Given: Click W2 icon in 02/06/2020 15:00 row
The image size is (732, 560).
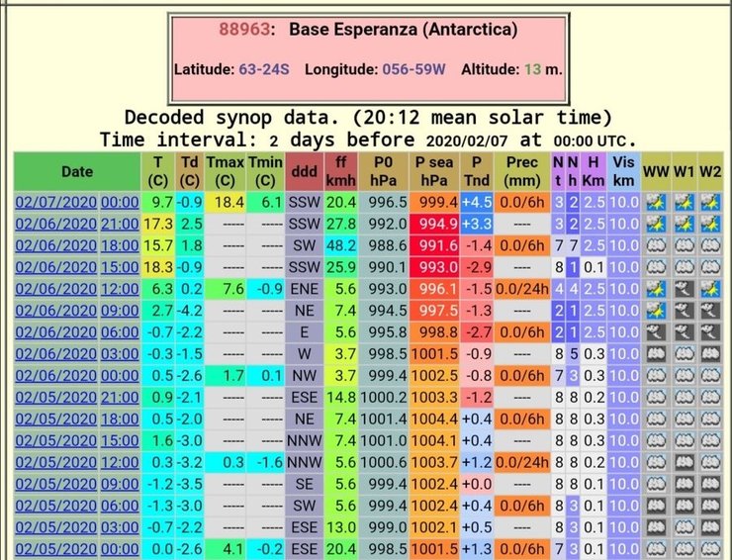Looking at the screenshot, I should click(x=710, y=267).
